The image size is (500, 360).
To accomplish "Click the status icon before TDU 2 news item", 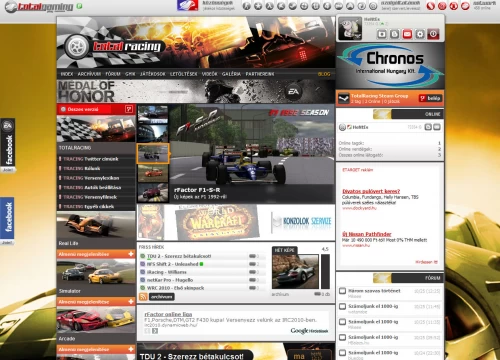I will pos(143,256).
